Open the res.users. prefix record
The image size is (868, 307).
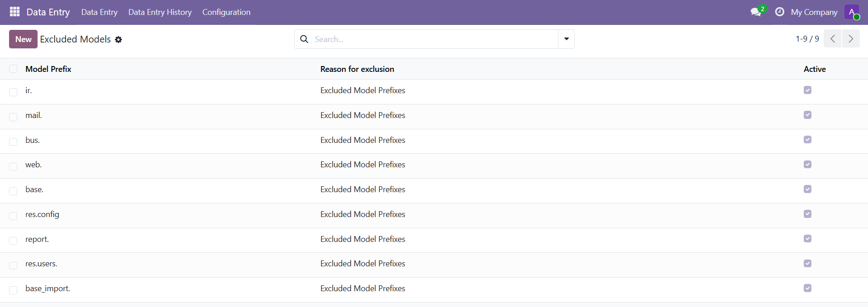[41, 264]
